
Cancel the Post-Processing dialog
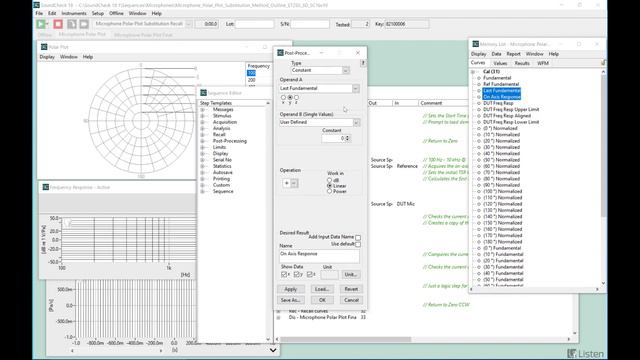click(351, 300)
